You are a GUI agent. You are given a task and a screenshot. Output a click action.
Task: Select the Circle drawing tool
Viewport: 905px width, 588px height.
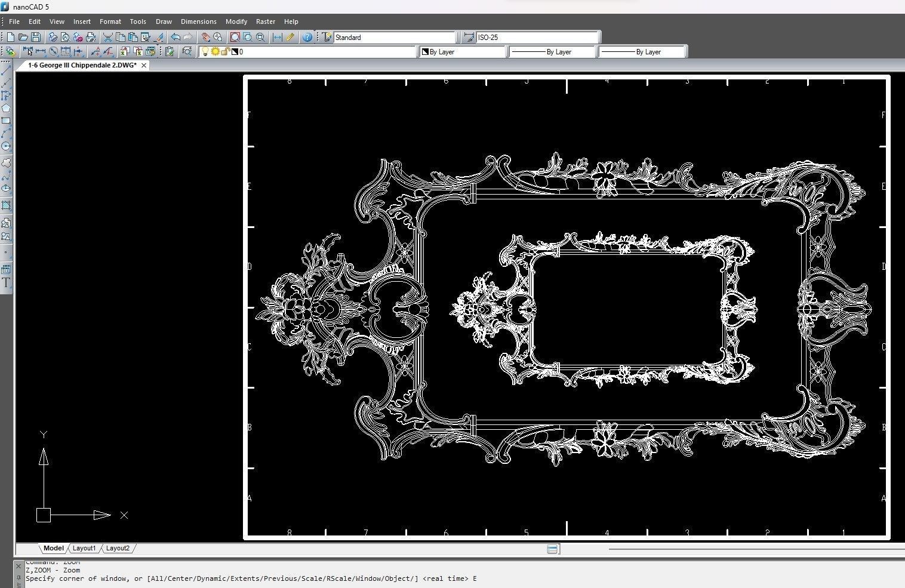[x=6, y=146]
